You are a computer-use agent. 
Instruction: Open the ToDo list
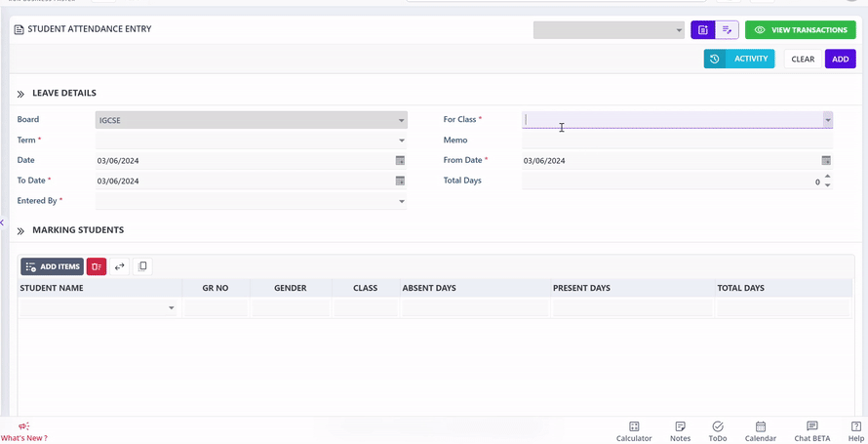tap(718, 431)
